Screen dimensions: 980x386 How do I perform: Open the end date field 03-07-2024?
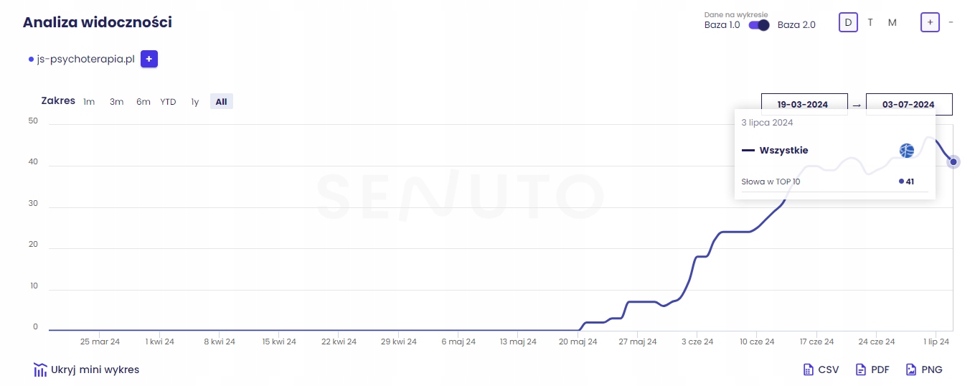pos(908,105)
